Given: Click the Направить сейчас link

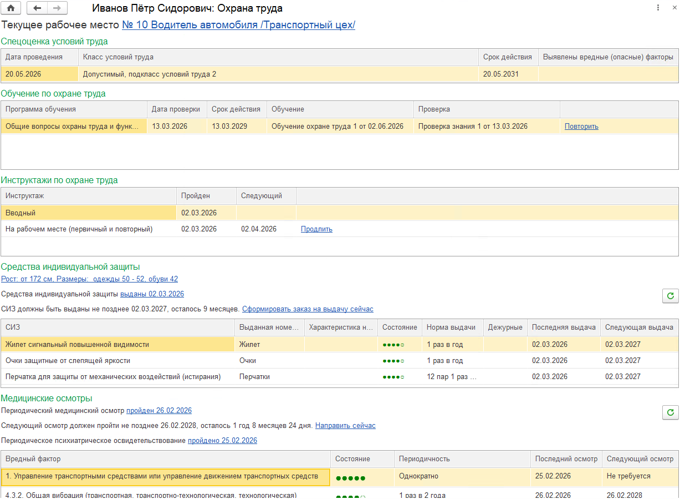Looking at the screenshot, I should click(345, 426).
